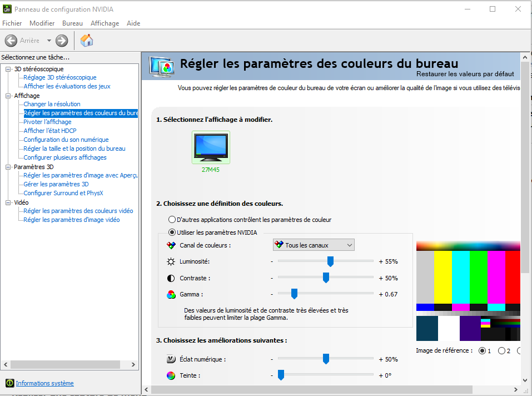Select 'Régler les paramètres des couleurs du bureau'
This screenshot has height=396, width=532.
[81, 113]
